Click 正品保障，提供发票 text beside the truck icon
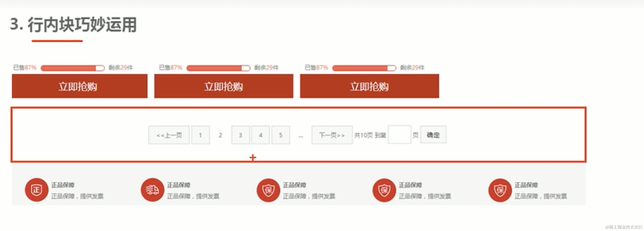 [193, 196]
